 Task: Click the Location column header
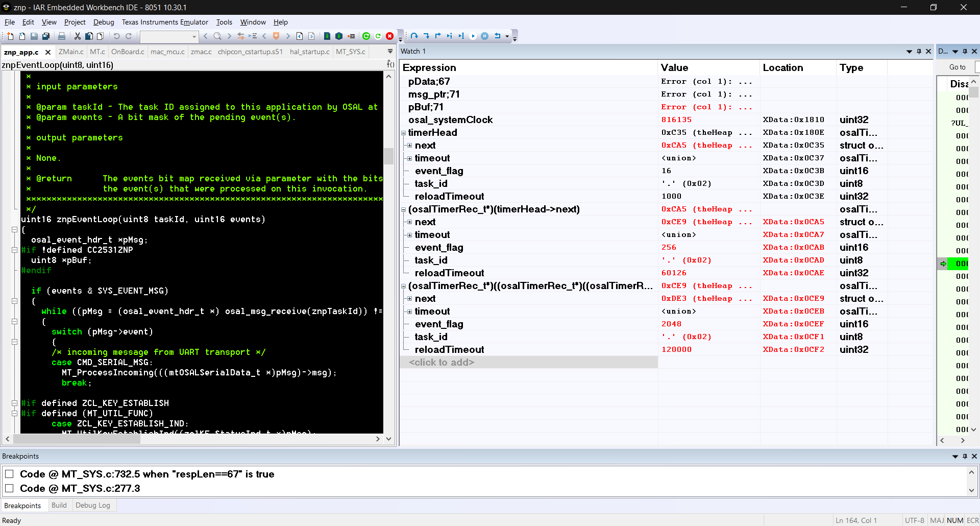tap(798, 67)
